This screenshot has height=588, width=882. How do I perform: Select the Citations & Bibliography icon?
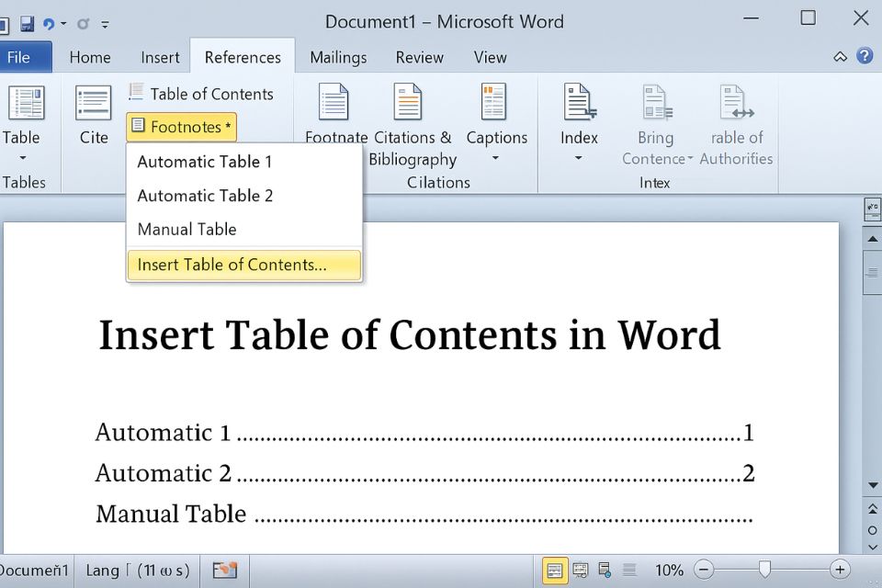pos(408,103)
